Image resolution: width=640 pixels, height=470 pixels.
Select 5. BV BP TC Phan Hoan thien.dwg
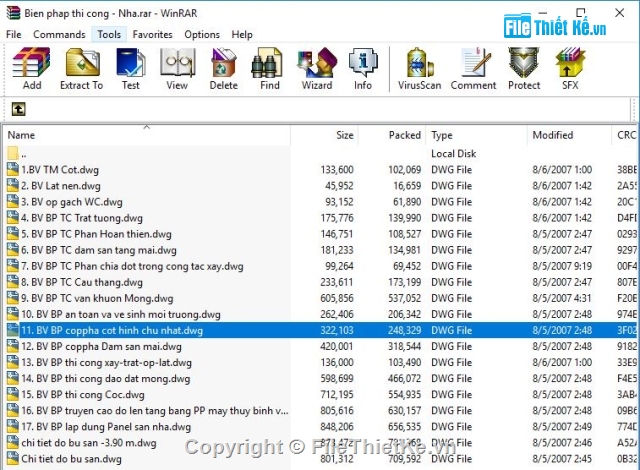tap(96, 234)
